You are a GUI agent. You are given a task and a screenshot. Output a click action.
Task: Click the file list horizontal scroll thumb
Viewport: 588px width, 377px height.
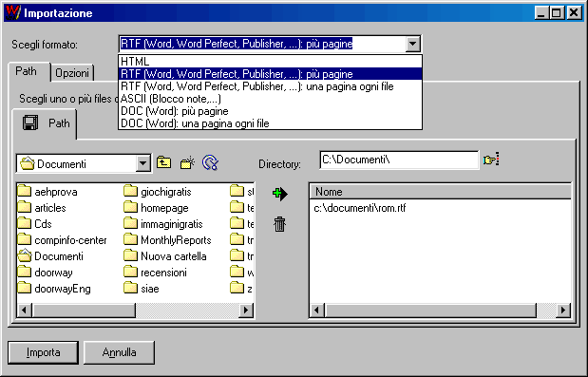tap(430, 311)
